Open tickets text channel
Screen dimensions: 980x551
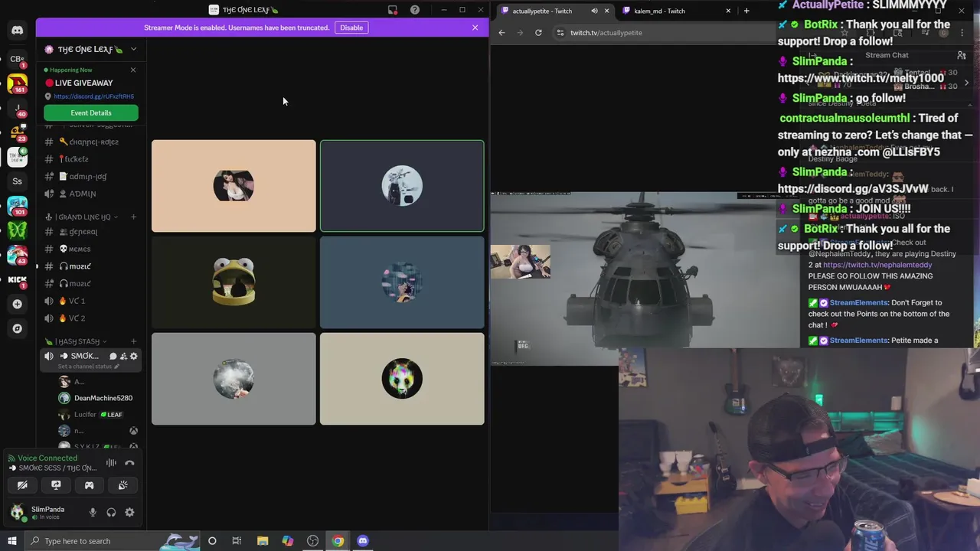click(90, 159)
